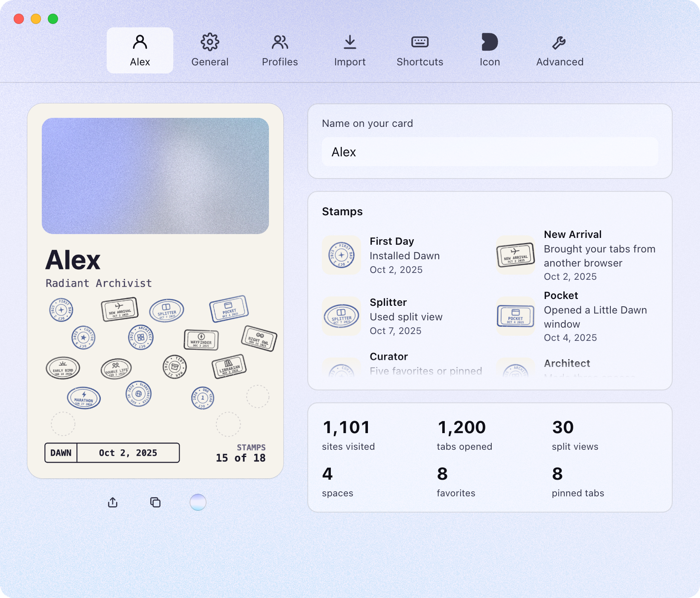Click the "Stamps" section heading
The width and height of the screenshot is (700, 598).
point(342,211)
